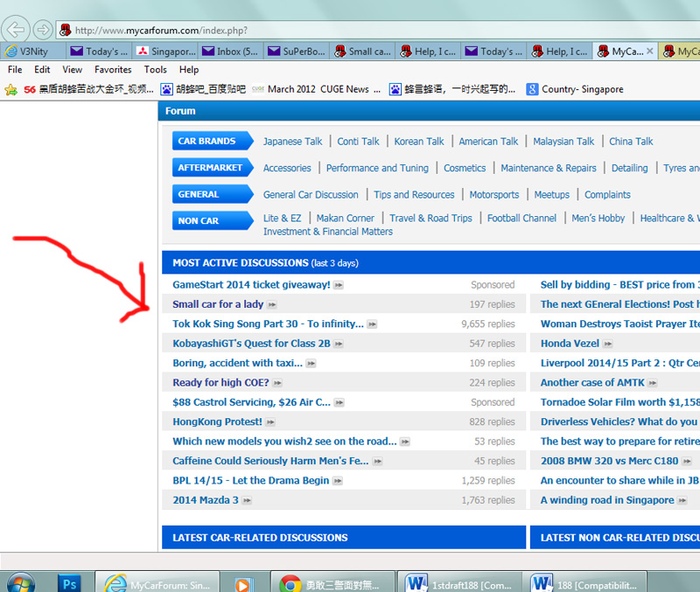Select the '197 replies' count text

492,304
